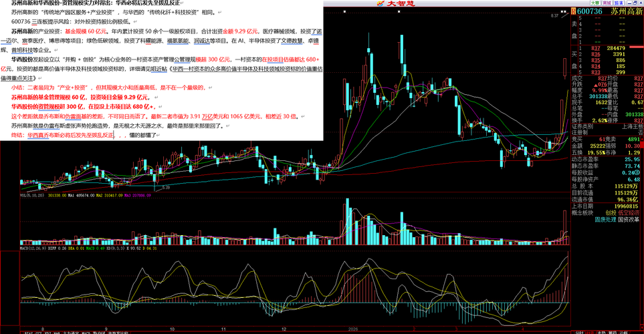Open the 国资改革 concept sector link
Viewport: 644px width, 334px height.
tap(629, 220)
